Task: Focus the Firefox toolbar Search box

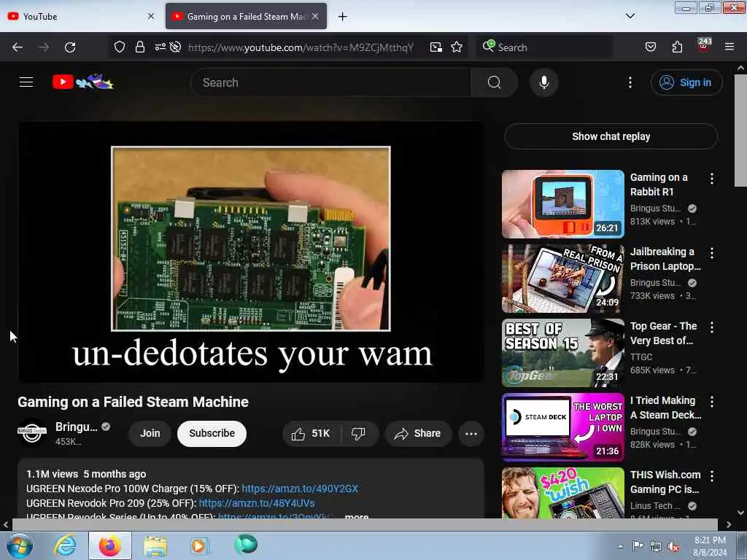Action: tap(543, 47)
